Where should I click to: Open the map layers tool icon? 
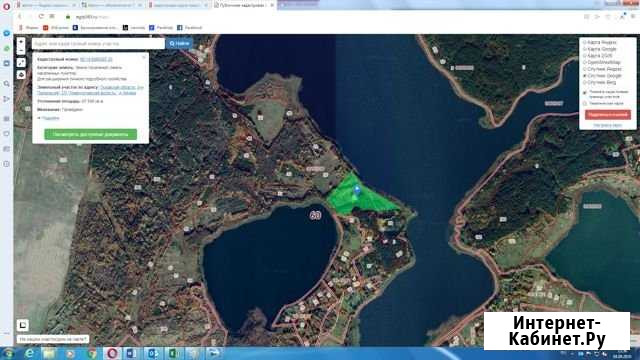pos(21,75)
